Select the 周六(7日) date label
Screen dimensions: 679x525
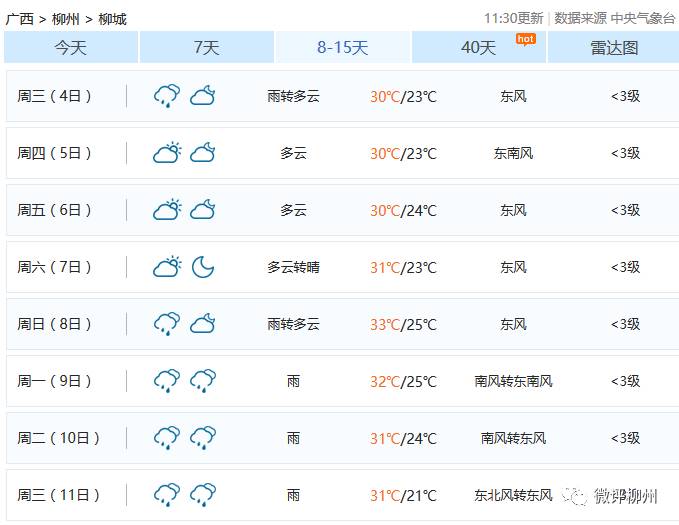tap(54, 267)
